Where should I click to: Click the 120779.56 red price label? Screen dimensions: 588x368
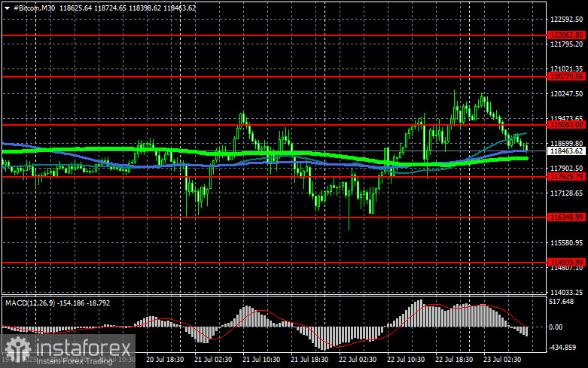[x=566, y=77]
